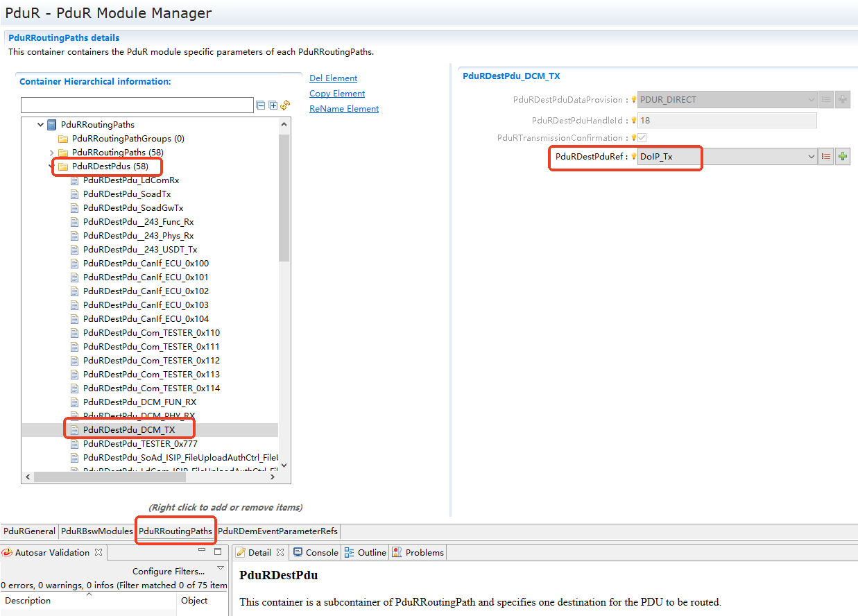Minimize the Autosar Validation panel

tap(202, 551)
